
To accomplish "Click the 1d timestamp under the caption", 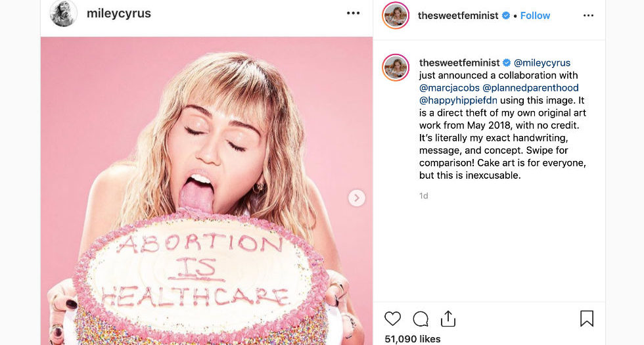I will (424, 196).
